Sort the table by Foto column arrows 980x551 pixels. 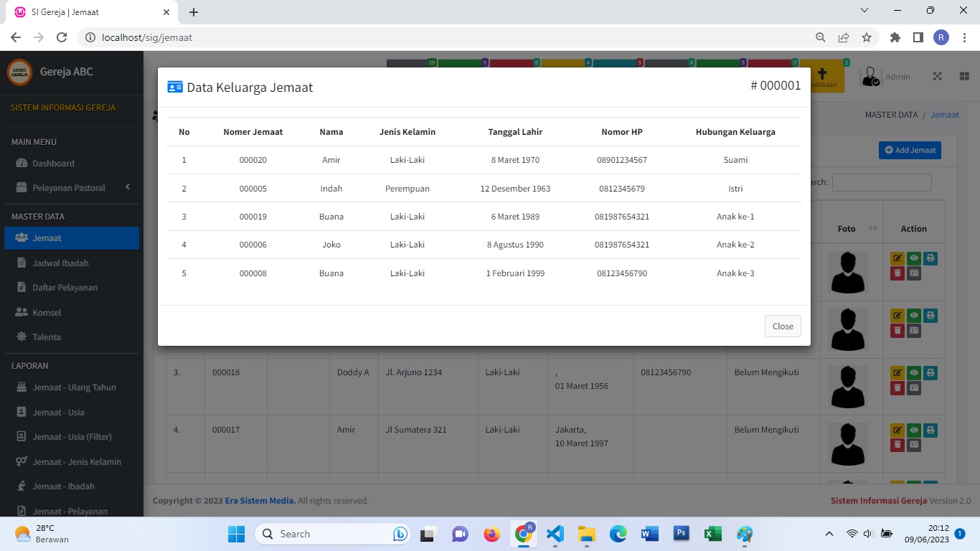click(x=872, y=229)
